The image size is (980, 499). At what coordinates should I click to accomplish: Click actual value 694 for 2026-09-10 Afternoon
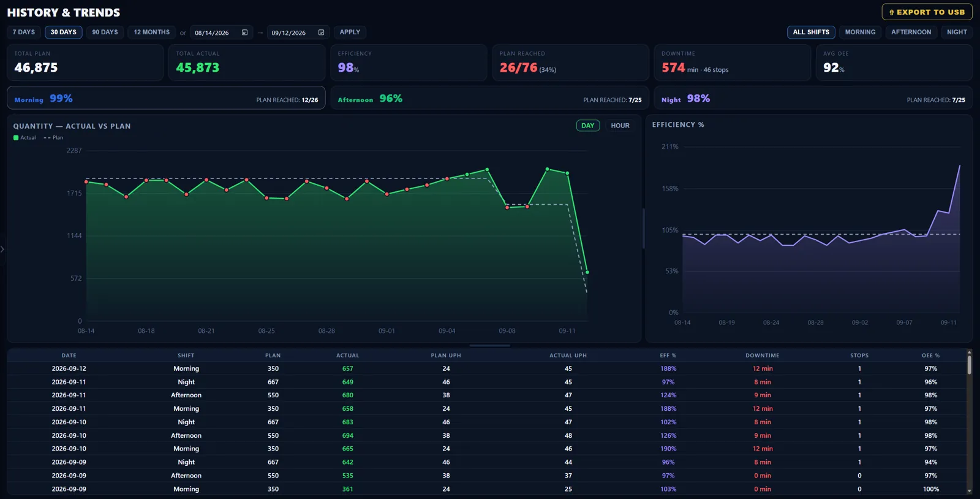click(347, 436)
